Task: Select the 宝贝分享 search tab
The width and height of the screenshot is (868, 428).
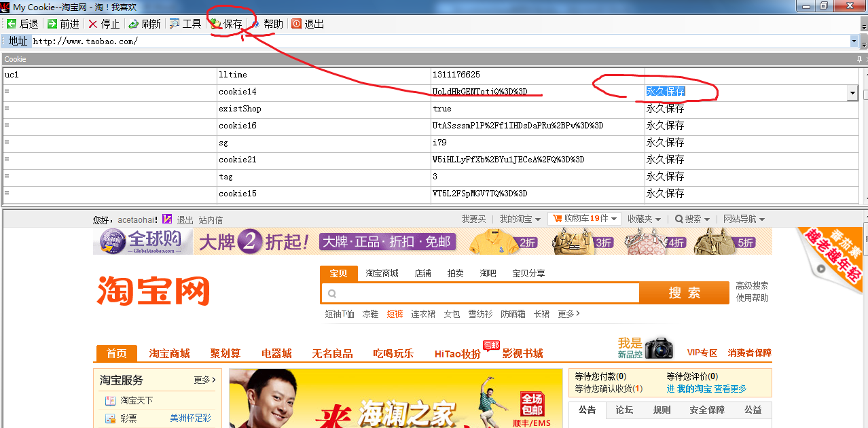Action: [528, 273]
